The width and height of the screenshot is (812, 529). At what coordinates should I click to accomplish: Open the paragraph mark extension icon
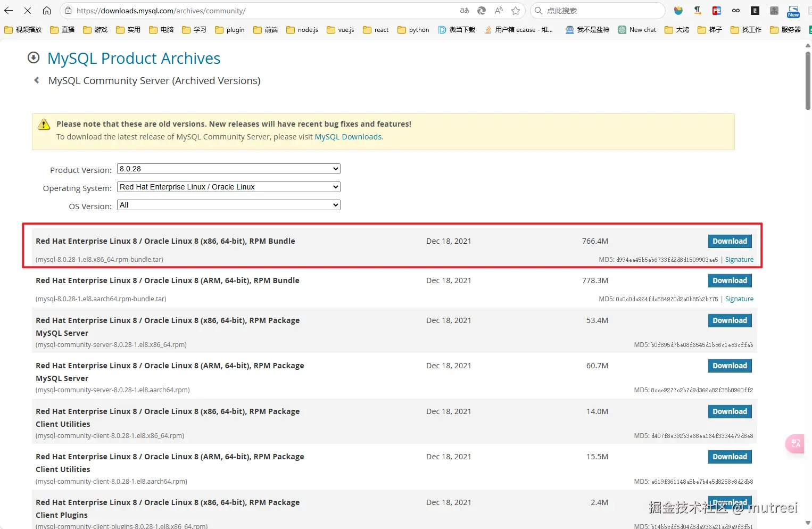698,11
